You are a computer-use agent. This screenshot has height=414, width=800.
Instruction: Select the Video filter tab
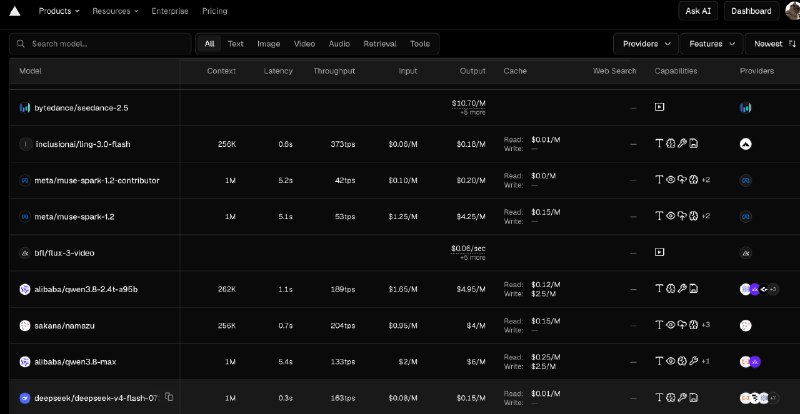tap(304, 44)
